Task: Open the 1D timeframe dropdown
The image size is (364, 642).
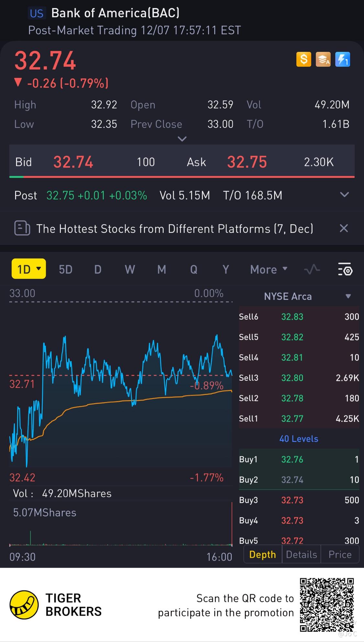Action: click(29, 269)
